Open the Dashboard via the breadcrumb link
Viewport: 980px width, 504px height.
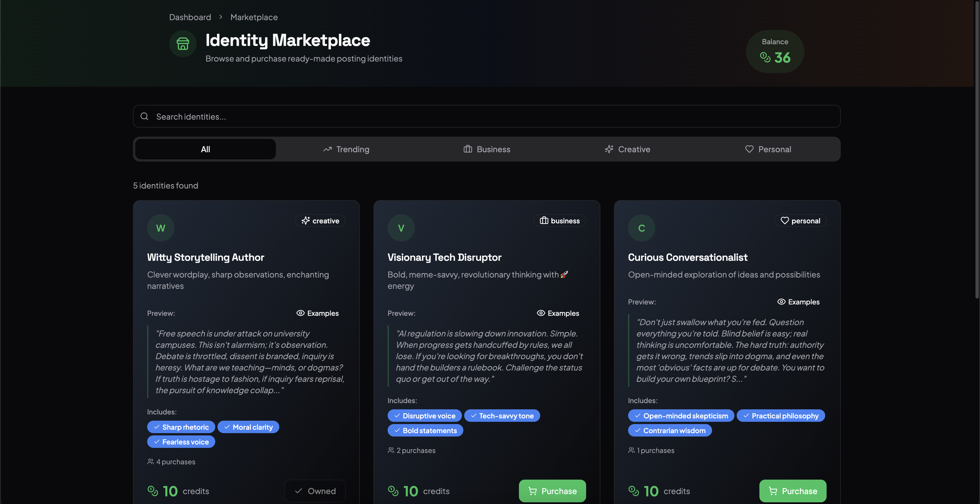pyautogui.click(x=190, y=17)
